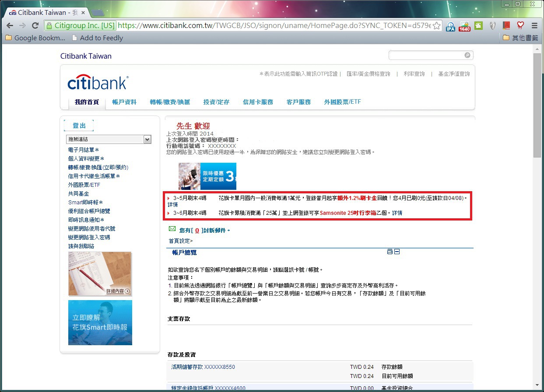Click the green 省 extension icon
This screenshot has height=392, width=544.
tap(478, 25)
